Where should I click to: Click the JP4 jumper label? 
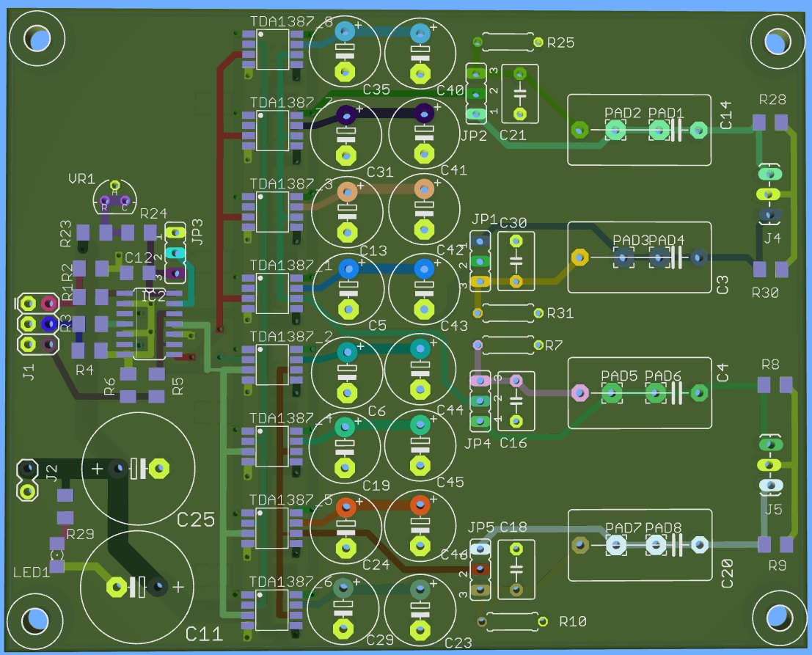click(x=478, y=443)
